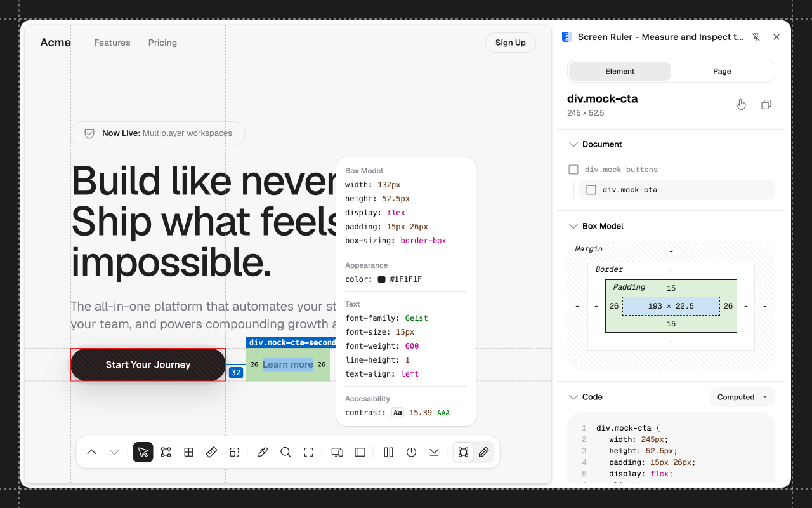812x508 pixels.
Task: Click the line-height: 1 tooltip line
Action: (377, 360)
